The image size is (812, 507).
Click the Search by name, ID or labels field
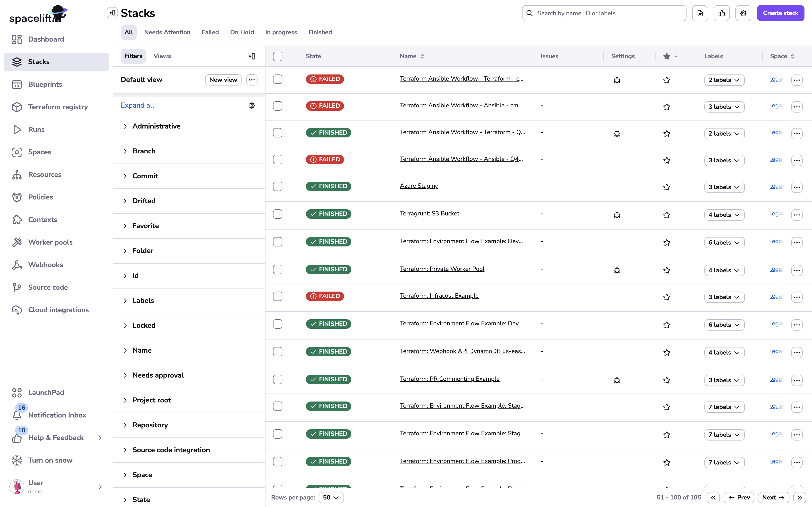tap(603, 13)
